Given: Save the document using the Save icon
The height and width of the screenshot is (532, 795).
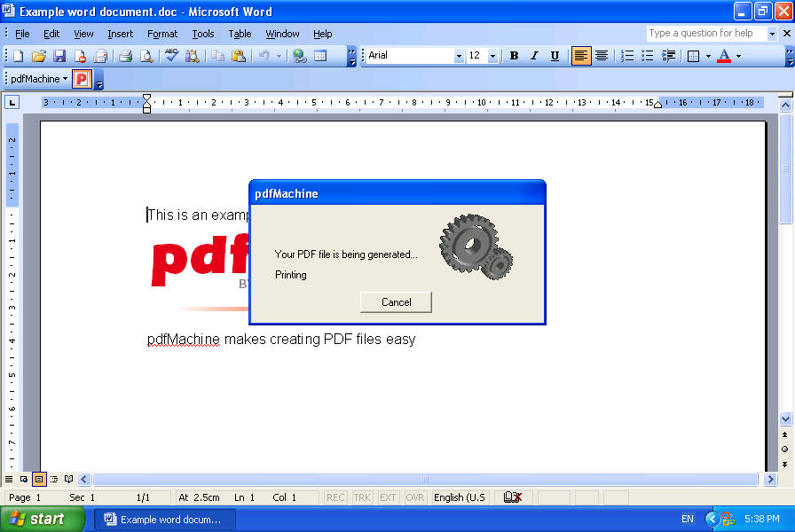Looking at the screenshot, I should (x=59, y=55).
